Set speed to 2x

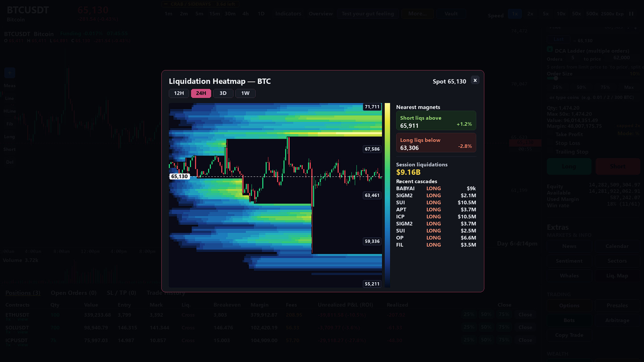530,14
